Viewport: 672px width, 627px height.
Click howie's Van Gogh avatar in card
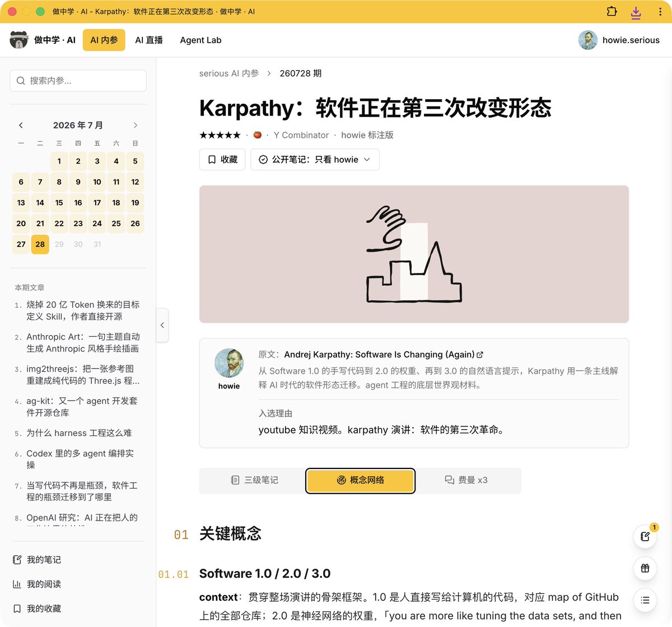pyautogui.click(x=229, y=363)
